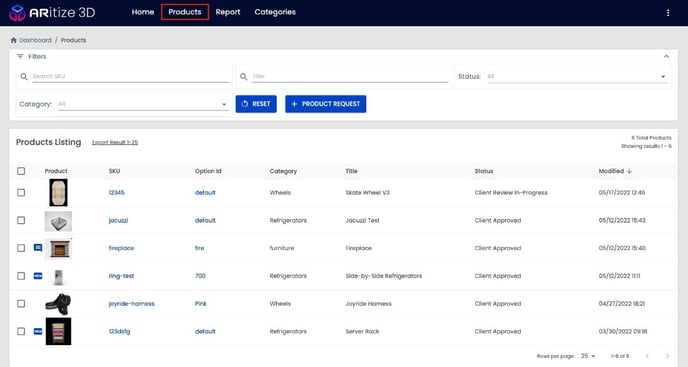The image size is (688, 367).
Task: Click the Fireplace product thumbnail
Action: coord(58,249)
